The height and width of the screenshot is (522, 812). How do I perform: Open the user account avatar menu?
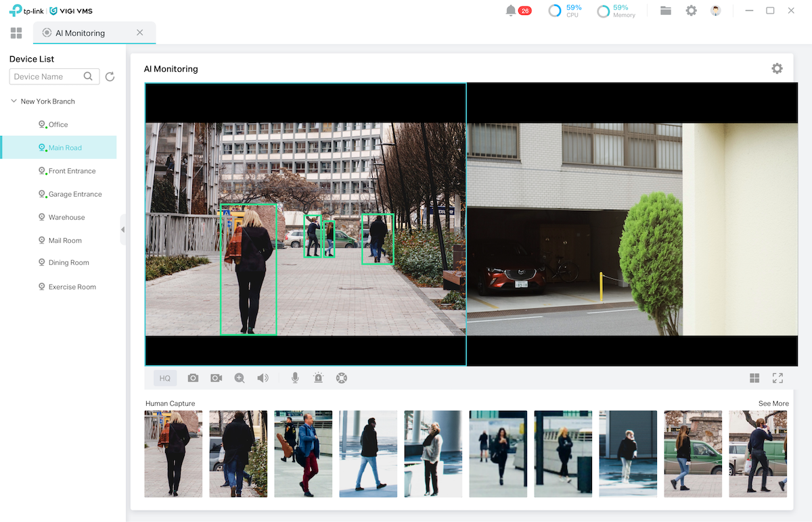(715, 11)
